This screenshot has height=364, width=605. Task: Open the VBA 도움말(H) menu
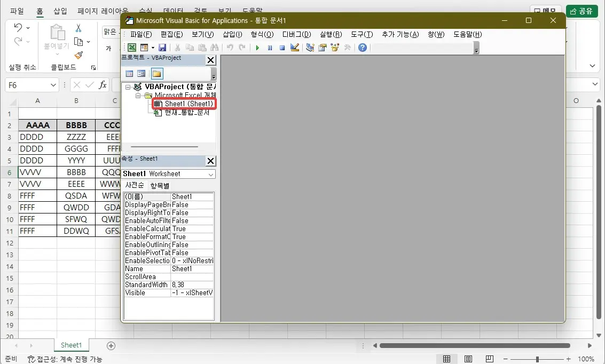pyautogui.click(x=467, y=34)
